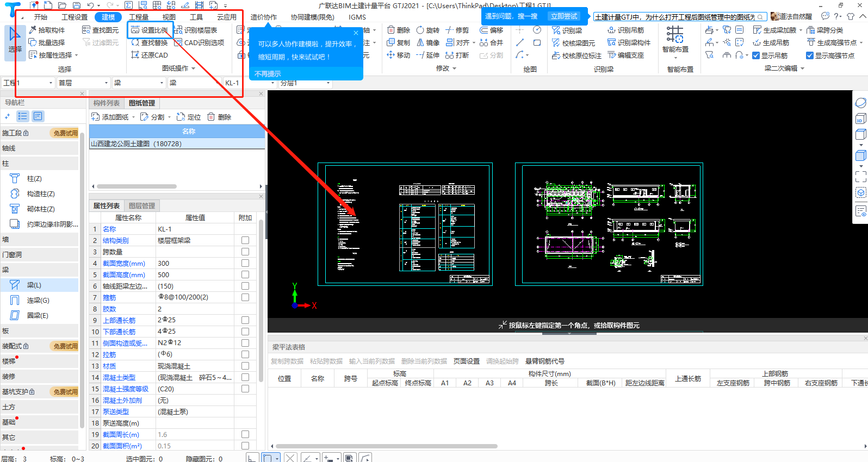
Task: Toggle 显示高强节点 checkbox
Action: point(810,55)
